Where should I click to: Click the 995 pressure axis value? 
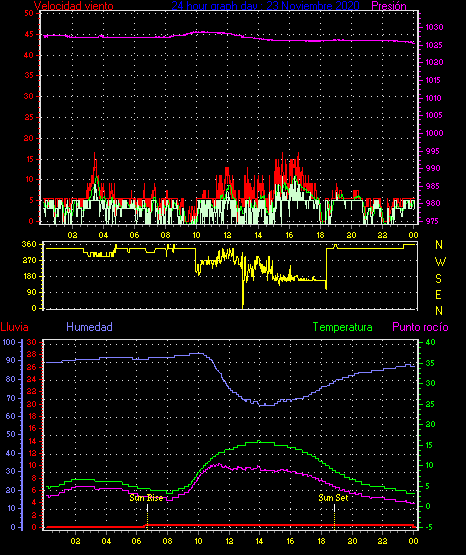(433, 151)
